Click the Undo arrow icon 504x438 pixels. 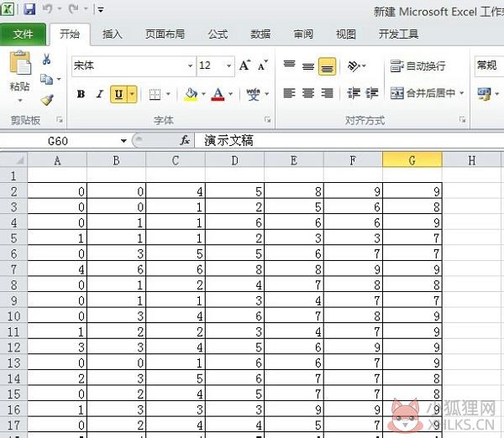[47, 9]
